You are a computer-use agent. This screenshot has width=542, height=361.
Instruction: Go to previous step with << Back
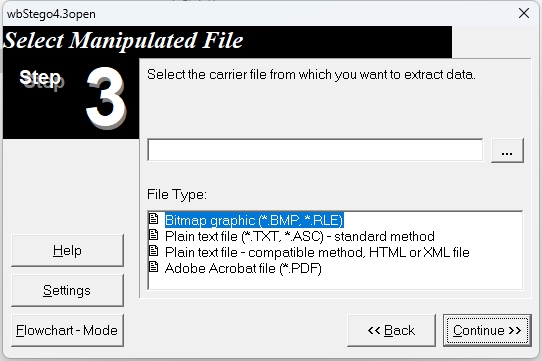click(391, 330)
